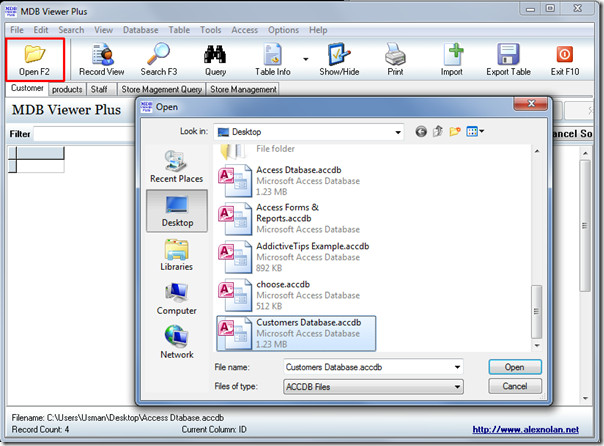Expand the Table Info dropdown arrow

tap(306, 59)
